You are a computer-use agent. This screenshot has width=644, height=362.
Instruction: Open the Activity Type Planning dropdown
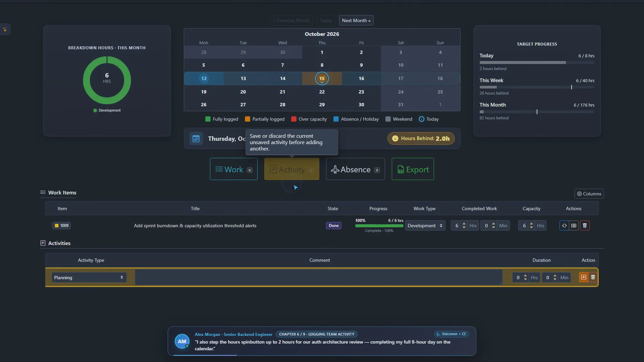pos(89,278)
